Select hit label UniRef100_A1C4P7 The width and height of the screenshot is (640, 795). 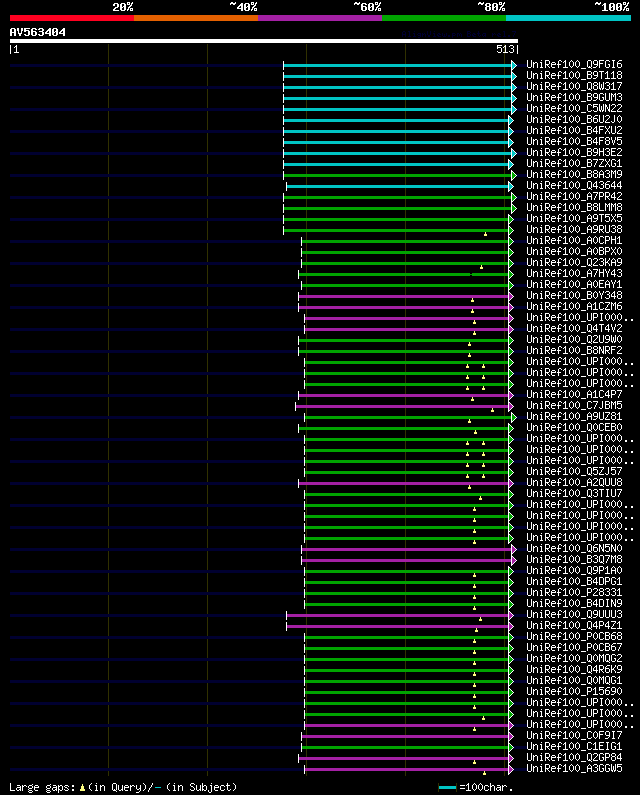click(x=574, y=394)
